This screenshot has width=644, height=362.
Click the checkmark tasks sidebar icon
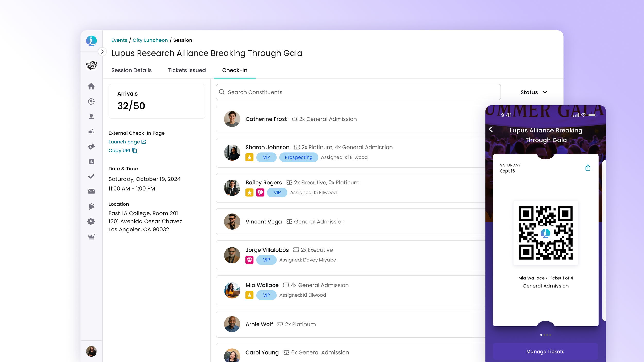point(91,176)
